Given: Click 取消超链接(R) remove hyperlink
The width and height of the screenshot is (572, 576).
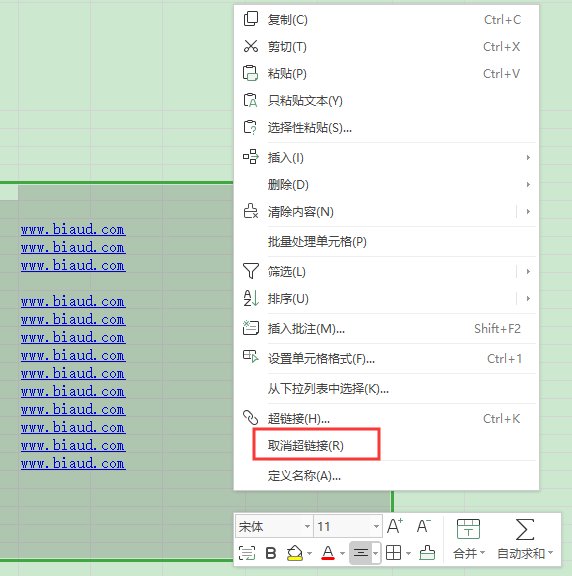Looking at the screenshot, I should [x=386, y=446].
